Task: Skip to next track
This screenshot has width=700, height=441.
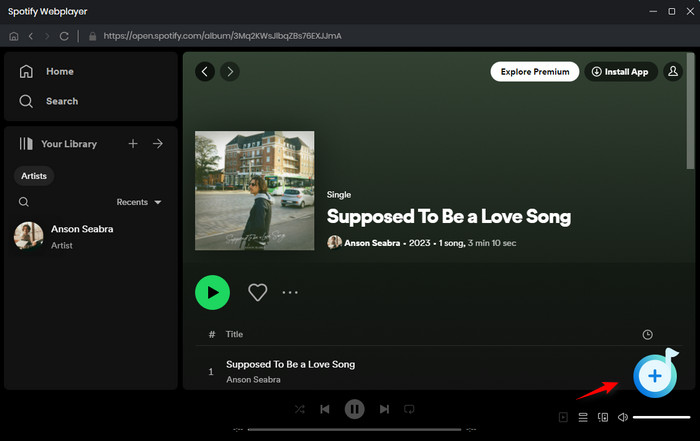Action: click(x=384, y=409)
